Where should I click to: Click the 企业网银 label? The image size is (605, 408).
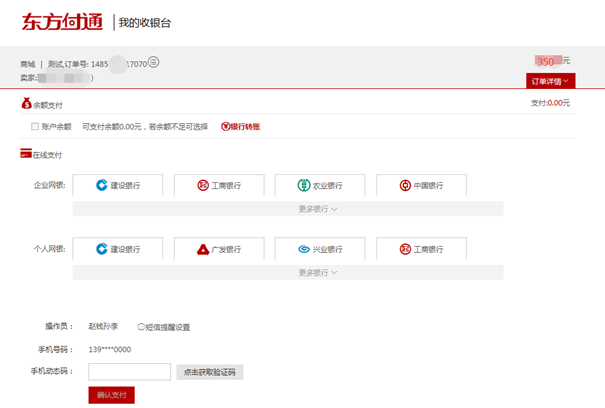pos(49,185)
